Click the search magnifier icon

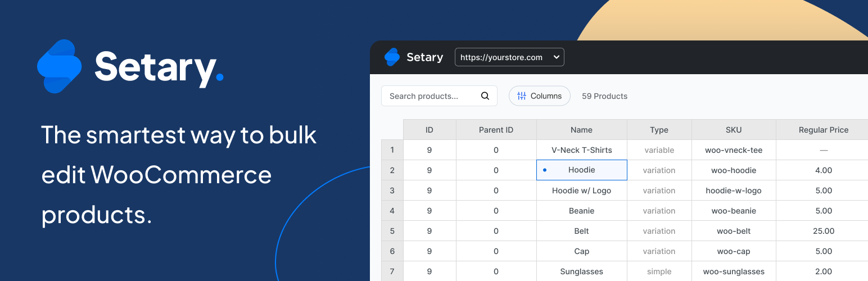[x=485, y=96]
